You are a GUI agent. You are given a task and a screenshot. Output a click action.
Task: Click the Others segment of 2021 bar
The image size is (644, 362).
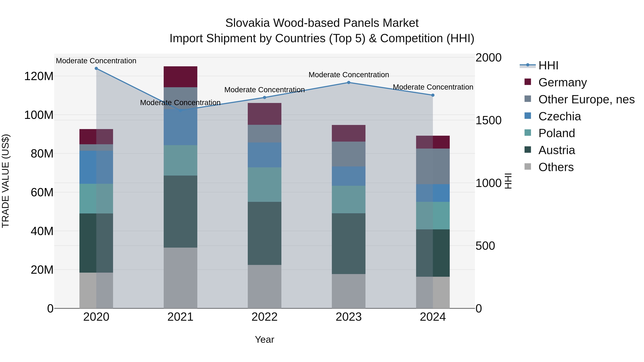(180, 278)
